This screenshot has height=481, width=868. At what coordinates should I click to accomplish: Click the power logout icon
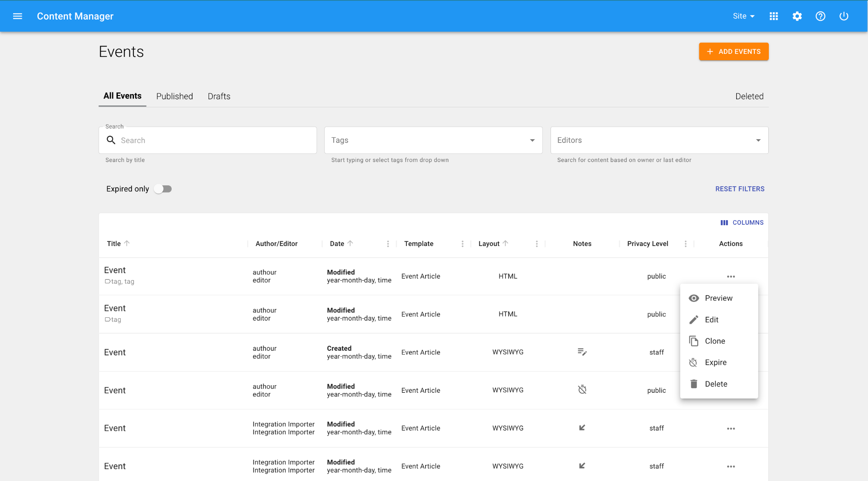(x=843, y=16)
